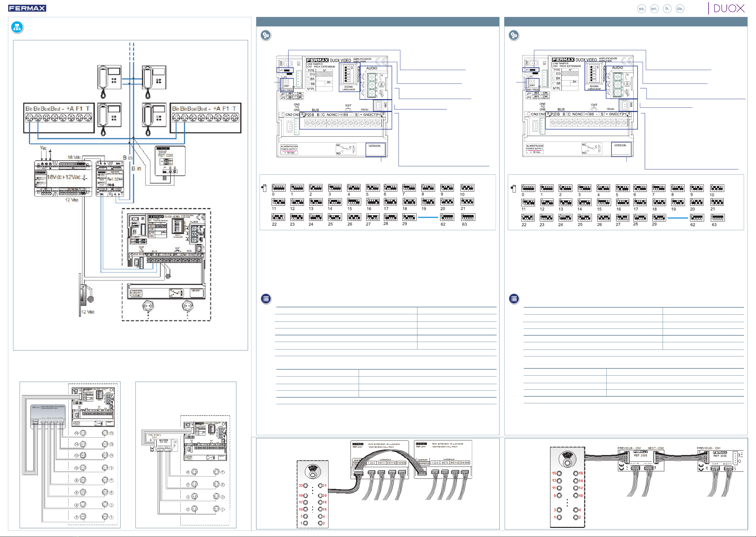This screenshot has height=537, width=756.
Task: Check the BK type box in the center amplifier diagram
Action: [x=308, y=79]
